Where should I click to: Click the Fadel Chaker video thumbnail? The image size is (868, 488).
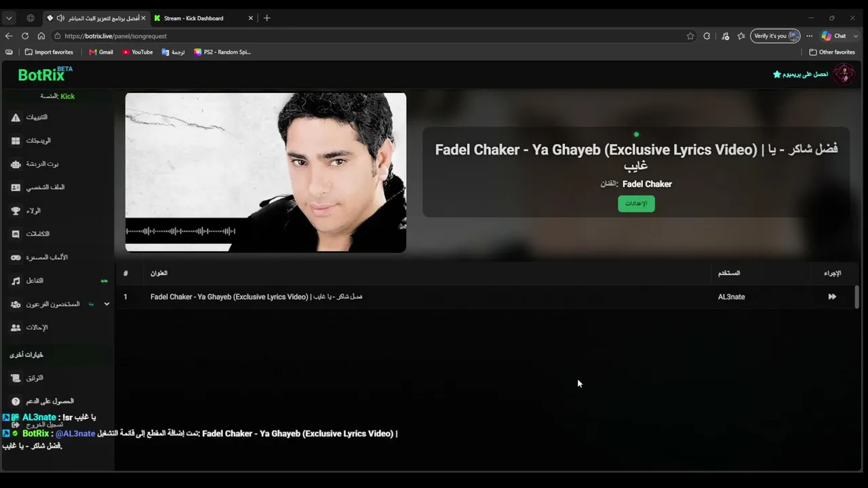[x=266, y=172]
